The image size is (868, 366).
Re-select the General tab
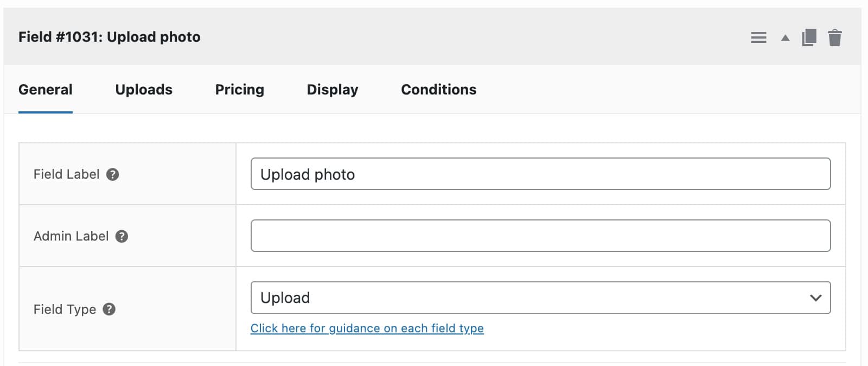(x=45, y=90)
